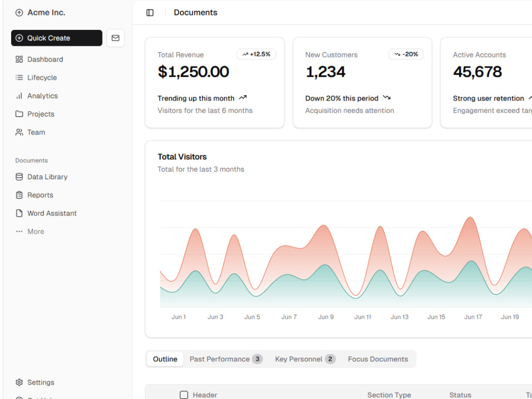Click the 1,234 new customers value
The image size is (532, 399).
click(x=326, y=72)
